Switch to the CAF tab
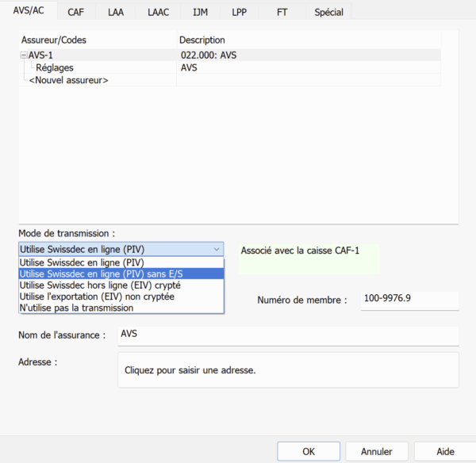 75,12
